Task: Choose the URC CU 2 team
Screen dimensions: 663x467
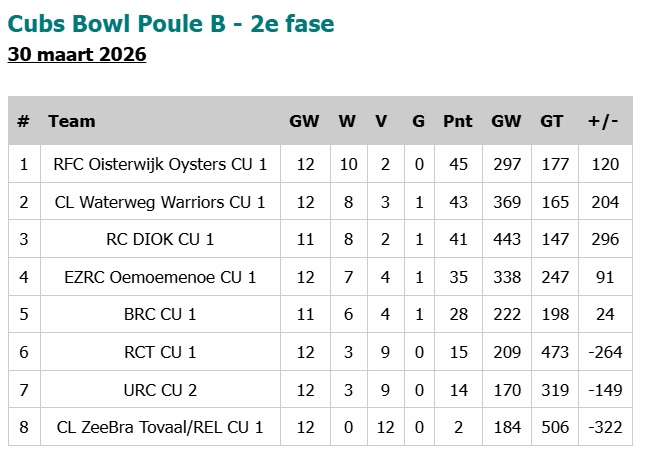Action: [x=160, y=390]
